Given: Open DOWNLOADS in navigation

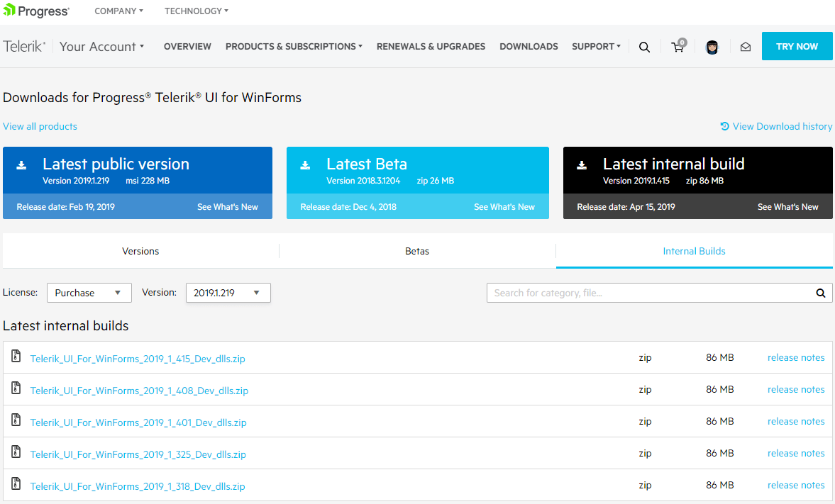Looking at the screenshot, I should click(x=529, y=46).
